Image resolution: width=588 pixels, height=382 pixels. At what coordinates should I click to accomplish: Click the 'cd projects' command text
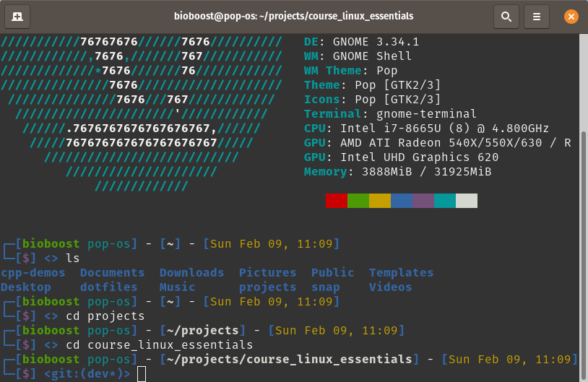click(x=105, y=316)
